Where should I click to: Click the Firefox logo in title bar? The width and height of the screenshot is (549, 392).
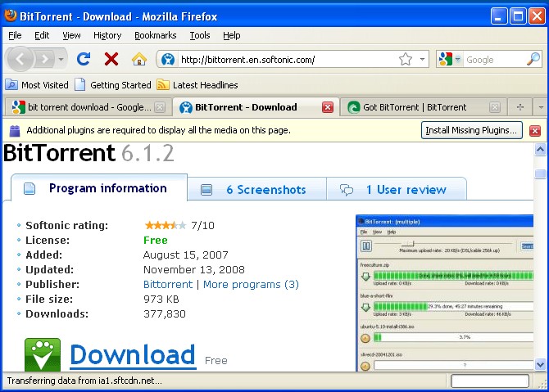(11, 16)
